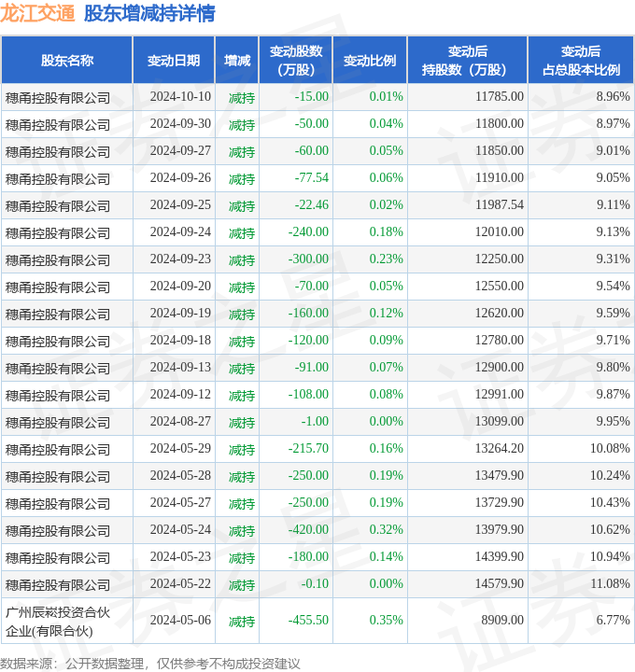Select the 2024-08-27 date cell
This screenshot has height=672, width=635.
pyautogui.click(x=180, y=422)
